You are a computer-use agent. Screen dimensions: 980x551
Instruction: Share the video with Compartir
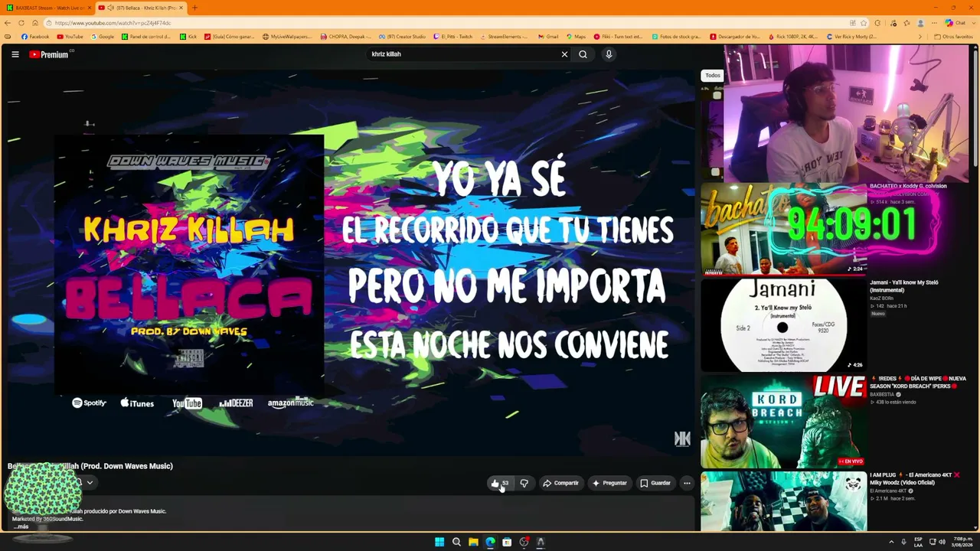click(560, 483)
